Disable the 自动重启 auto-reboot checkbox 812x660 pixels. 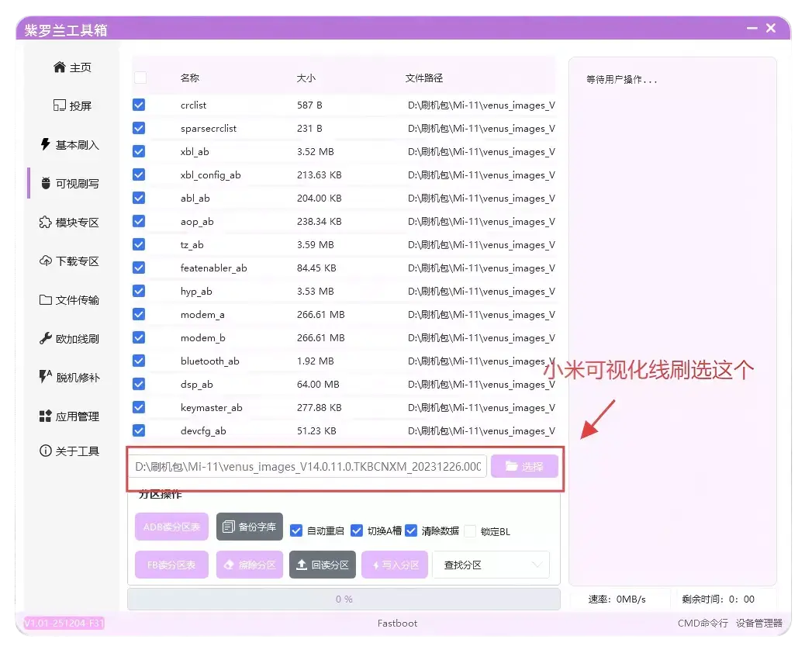tap(297, 531)
